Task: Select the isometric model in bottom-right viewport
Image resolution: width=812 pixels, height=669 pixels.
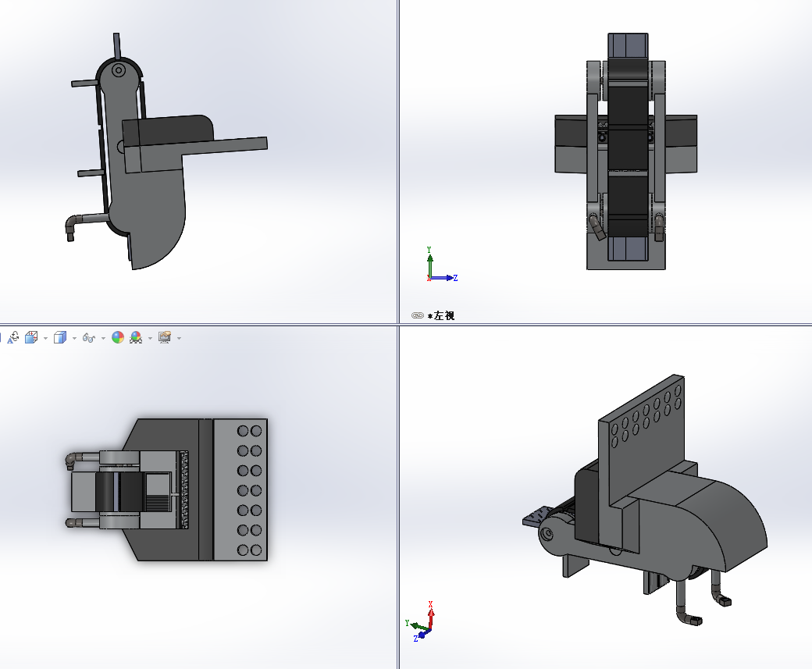Action: 645,500
